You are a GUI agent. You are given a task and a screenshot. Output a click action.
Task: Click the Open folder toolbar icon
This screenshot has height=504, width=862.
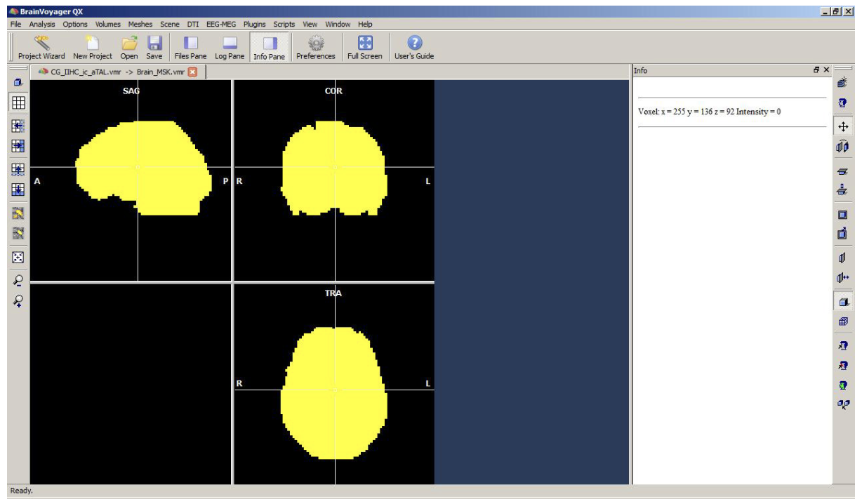point(129,48)
